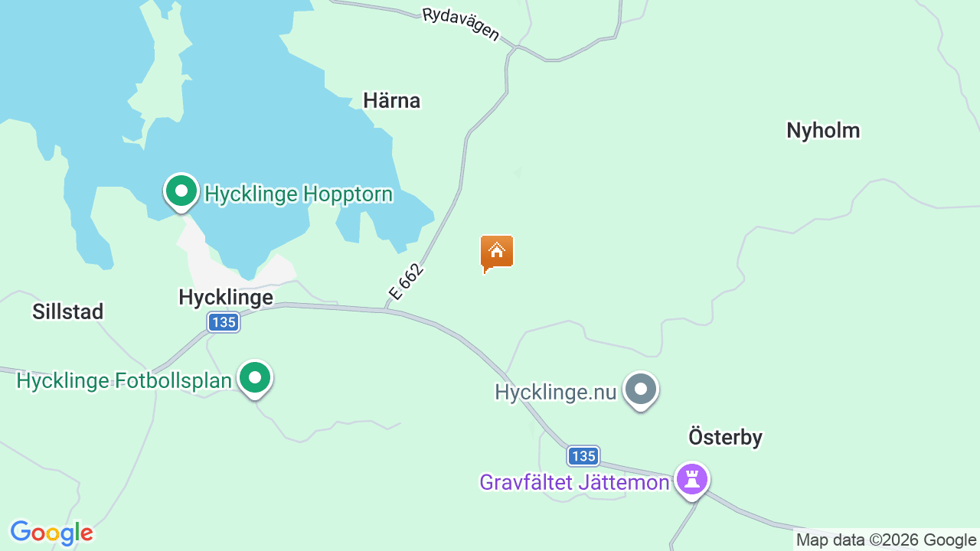
Task: Click the Hycklinge.nu gray pin
Action: [641, 391]
